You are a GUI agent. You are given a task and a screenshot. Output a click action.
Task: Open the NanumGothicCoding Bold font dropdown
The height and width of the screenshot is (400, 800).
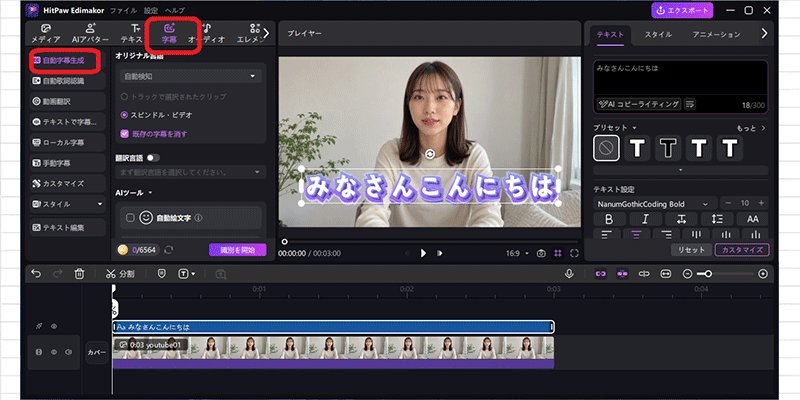pyautogui.click(x=655, y=204)
